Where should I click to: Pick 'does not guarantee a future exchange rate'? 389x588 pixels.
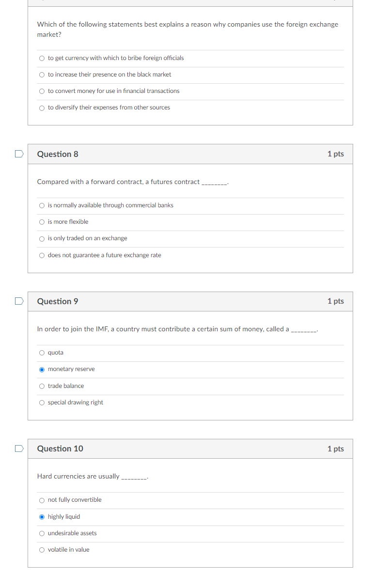(42, 256)
